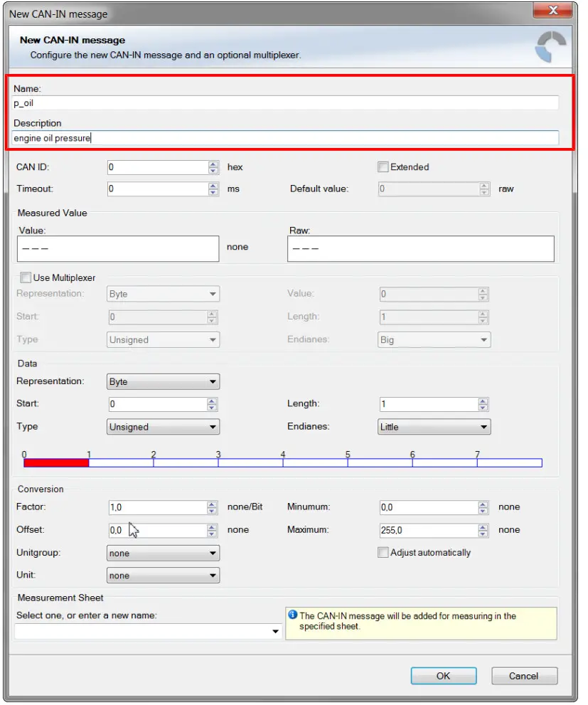Click the CAN ID value field

[x=158, y=167]
